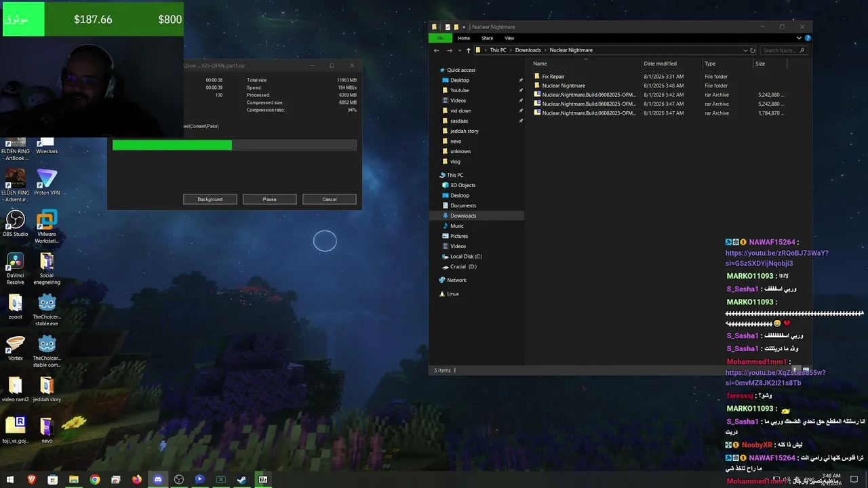Open Mohammed1mm1's youtu.be link in chat
The height and width of the screenshot is (488, 868).
pyautogui.click(x=776, y=378)
